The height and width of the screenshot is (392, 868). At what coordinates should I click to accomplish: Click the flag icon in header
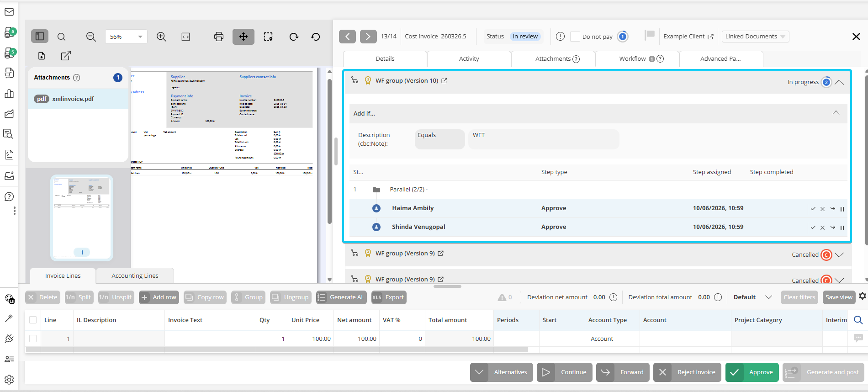pyautogui.click(x=650, y=35)
